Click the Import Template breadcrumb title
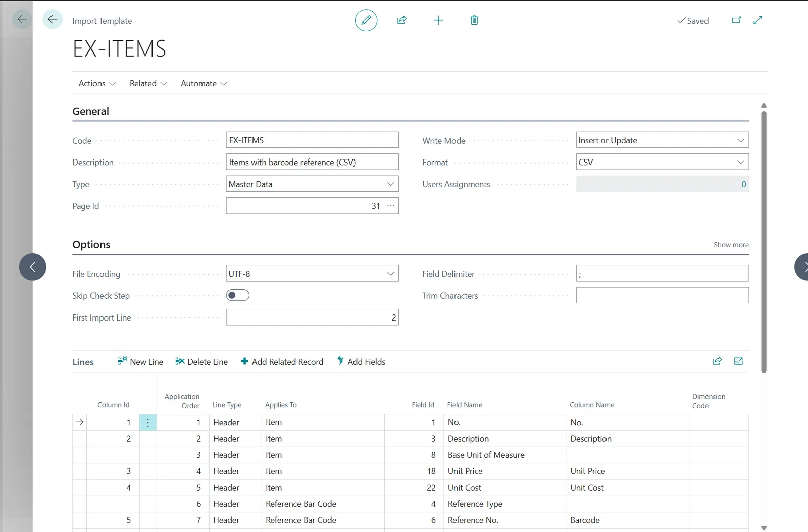This screenshot has height=532, width=808. 102,21
